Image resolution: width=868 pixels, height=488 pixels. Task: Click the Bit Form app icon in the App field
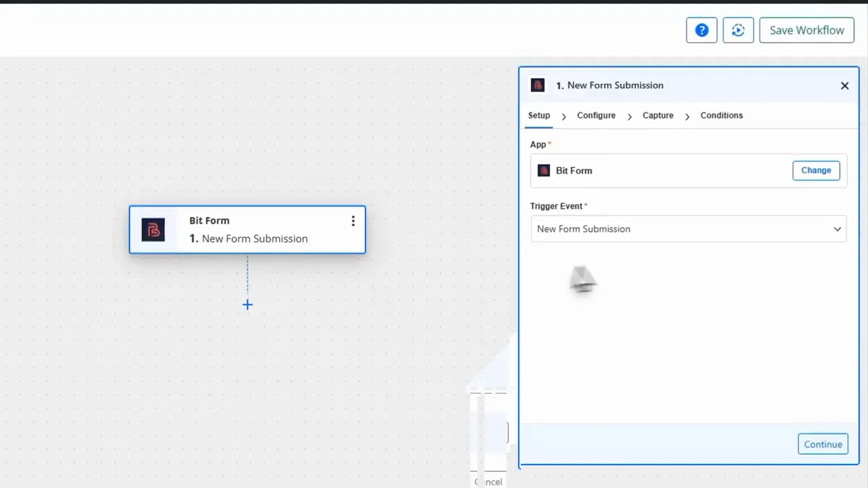click(543, 170)
